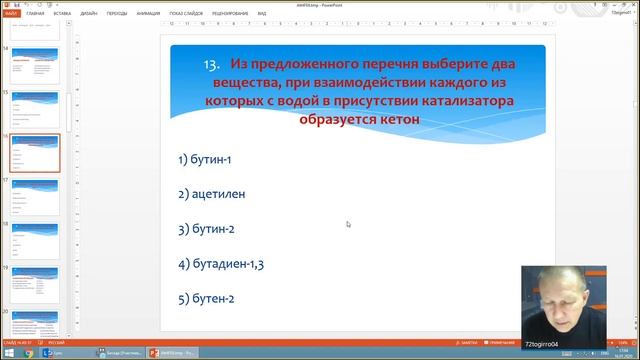
Task: Toggle the ПРИМЕЧАНИЯ comments button
Action: click(499, 342)
